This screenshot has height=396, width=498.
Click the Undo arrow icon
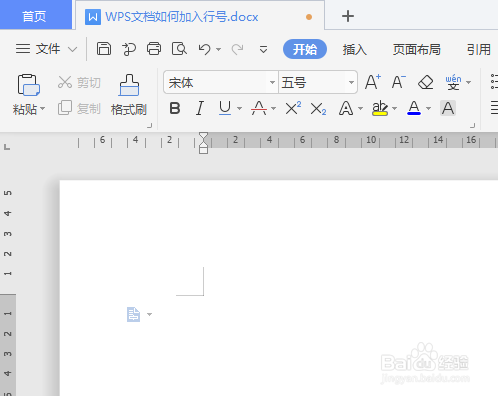pyautogui.click(x=204, y=49)
